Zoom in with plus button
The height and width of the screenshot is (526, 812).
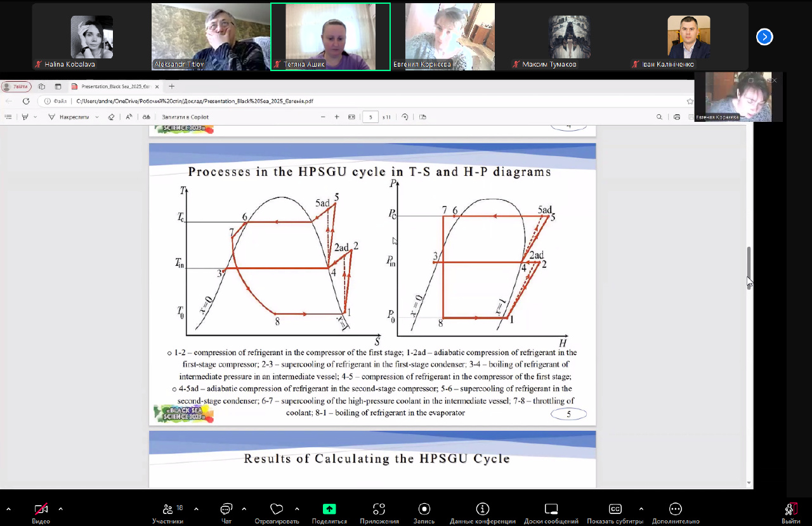coord(337,117)
